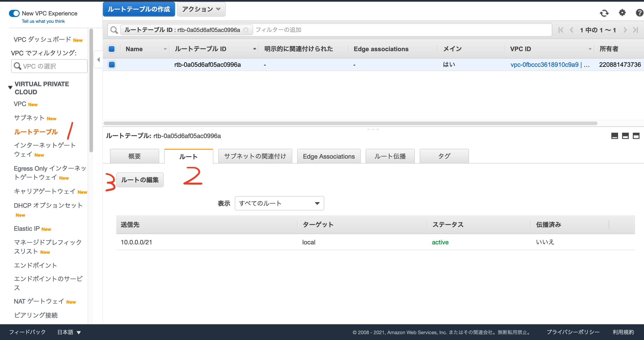The height and width of the screenshot is (340, 644).
Task: Collapse the sidebar with the chevron icon
Action: coord(98,59)
